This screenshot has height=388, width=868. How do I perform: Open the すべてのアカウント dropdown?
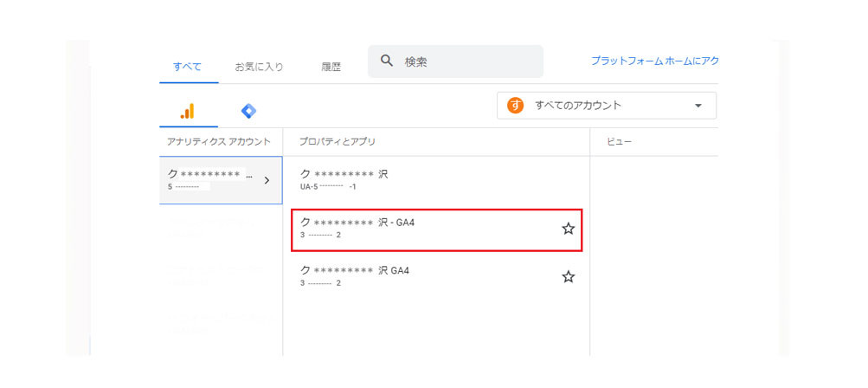pos(607,106)
